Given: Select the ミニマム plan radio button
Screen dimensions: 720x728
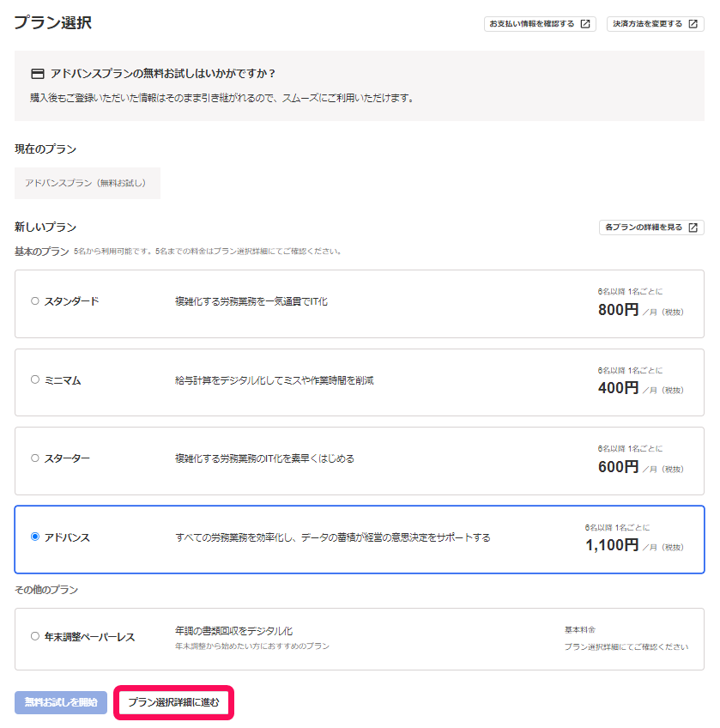Looking at the screenshot, I should pos(35,379).
